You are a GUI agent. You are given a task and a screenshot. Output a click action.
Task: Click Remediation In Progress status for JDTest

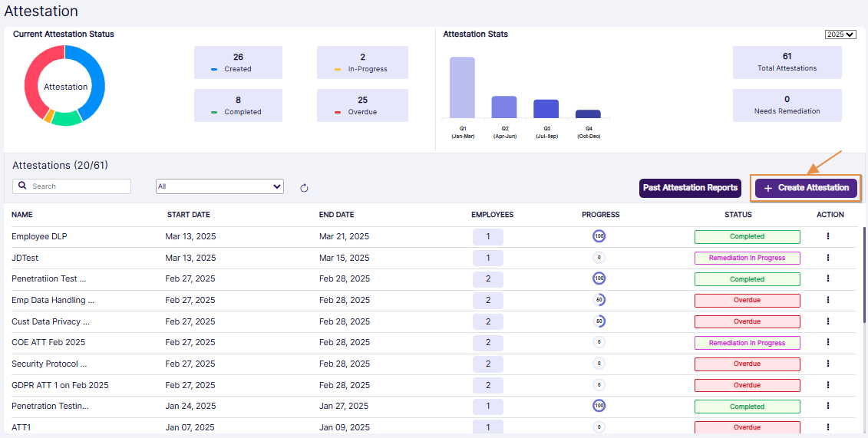click(x=747, y=258)
